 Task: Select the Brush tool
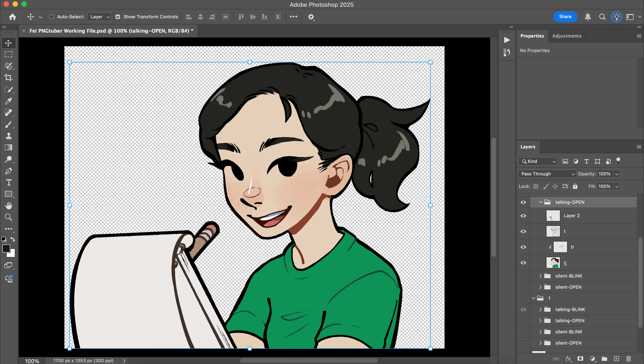(x=8, y=124)
